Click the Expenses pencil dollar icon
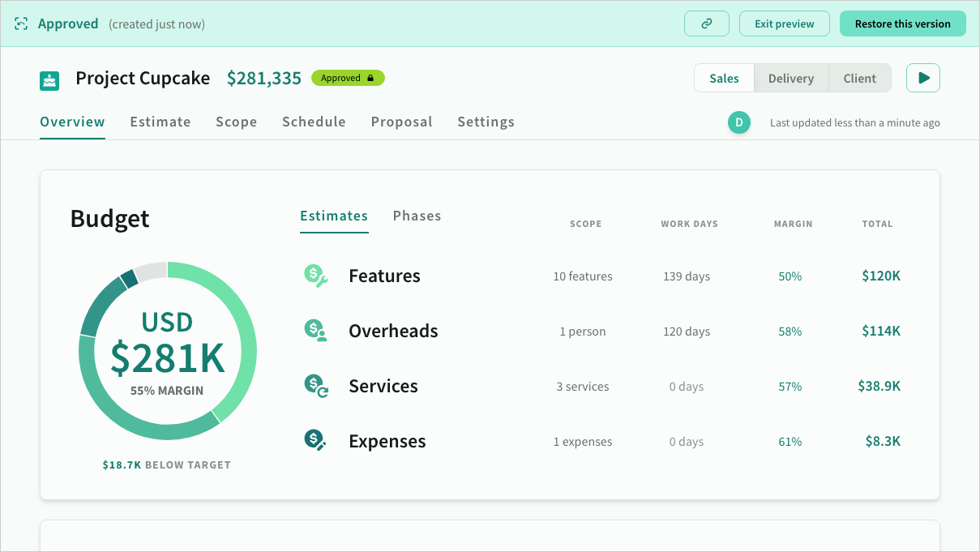Viewport: 980px width, 552px height. (x=315, y=441)
